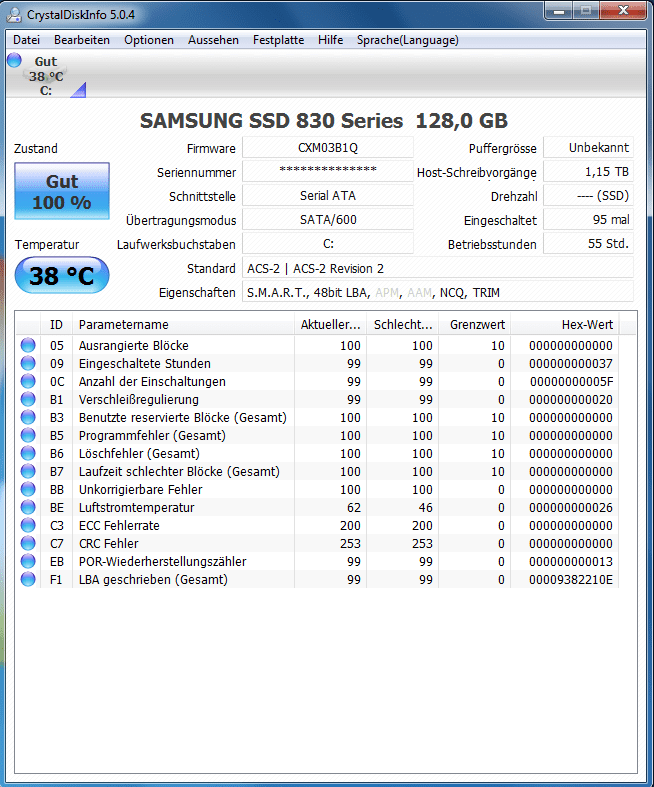Click the SAMSUNG SSD 830 Series title
This screenshot has height=787, width=654.
(324, 121)
